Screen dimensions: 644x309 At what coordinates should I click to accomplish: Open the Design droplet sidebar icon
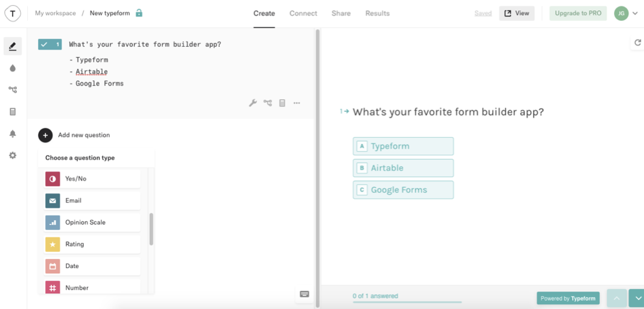13,68
